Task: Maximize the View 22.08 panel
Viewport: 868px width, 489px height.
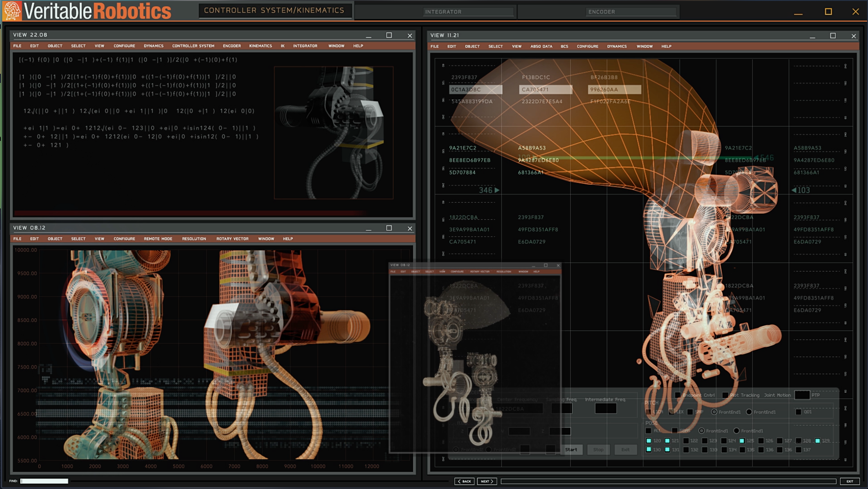Action: click(389, 35)
